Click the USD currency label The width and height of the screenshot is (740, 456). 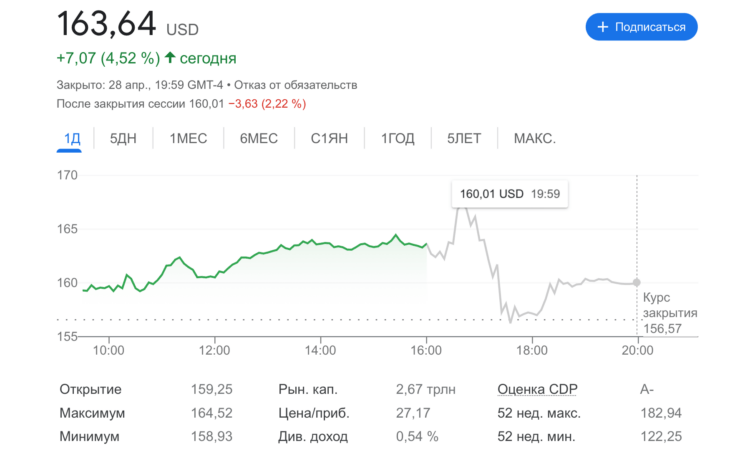pos(182,30)
